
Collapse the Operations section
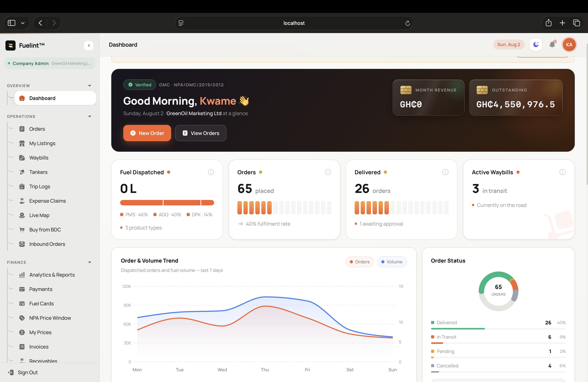coord(90,116)
